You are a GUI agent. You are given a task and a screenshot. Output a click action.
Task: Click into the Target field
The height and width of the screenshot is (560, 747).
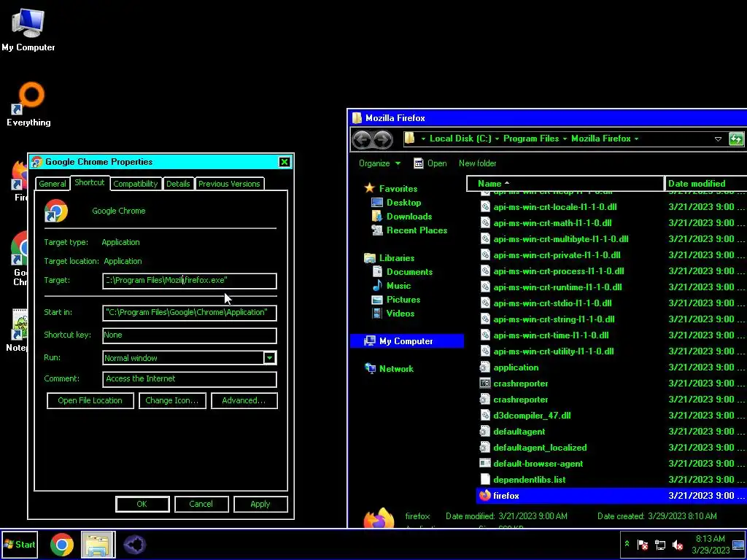189,281
